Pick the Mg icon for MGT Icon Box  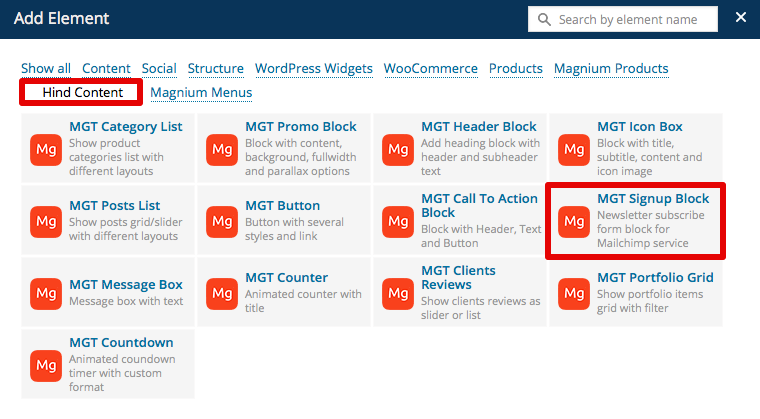(x=574, y=148)
